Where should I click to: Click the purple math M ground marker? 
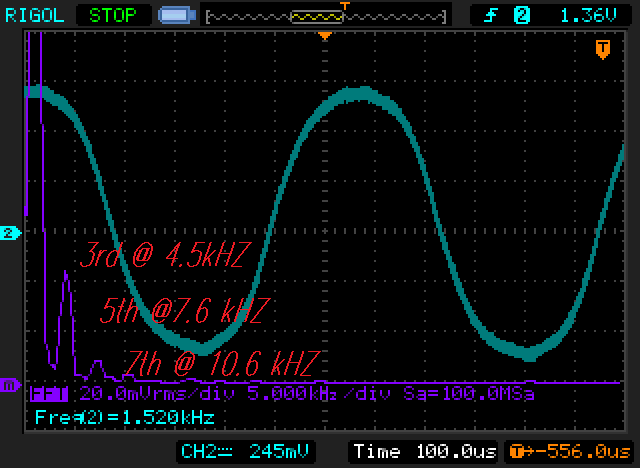10,385
